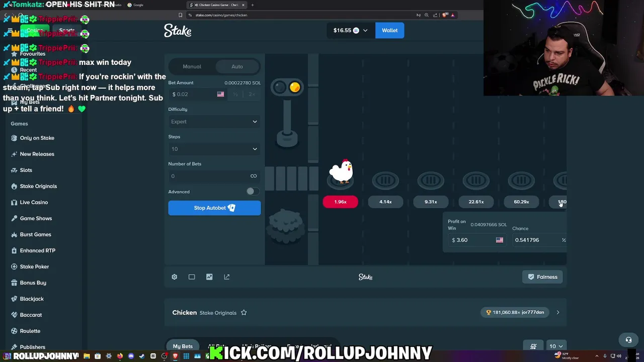This screenshot has height=362, width=644.
Task: Switch to Manual betting tab
Action: (192, 66)
